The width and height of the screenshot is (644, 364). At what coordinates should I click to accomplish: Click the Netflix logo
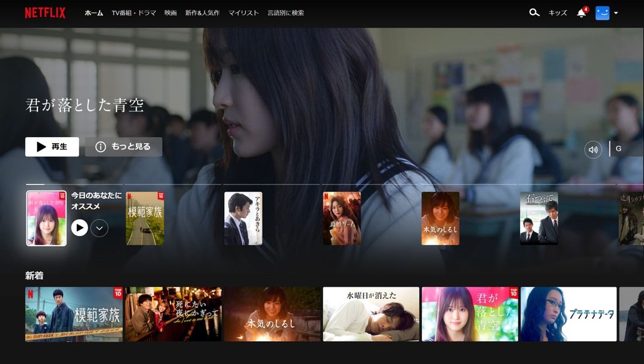[x=44, y=13]
